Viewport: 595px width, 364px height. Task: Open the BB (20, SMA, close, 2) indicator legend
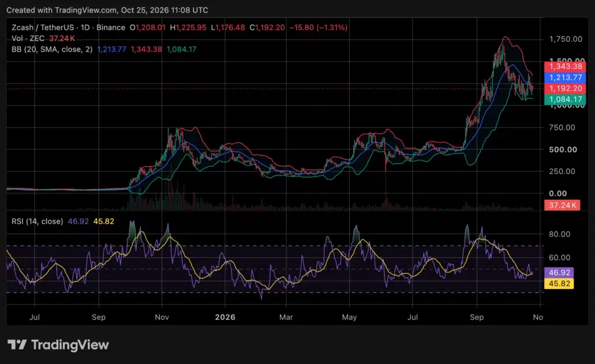click(x=52, y=49)
